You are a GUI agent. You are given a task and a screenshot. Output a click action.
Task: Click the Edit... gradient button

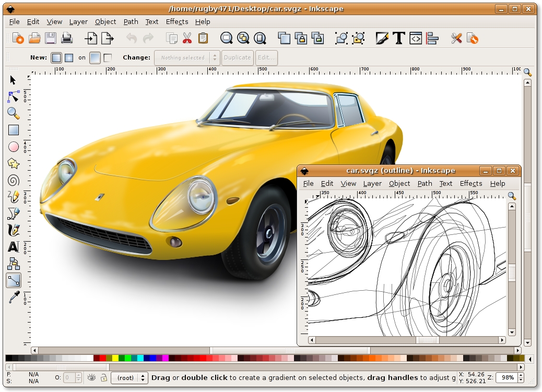click(x=266, y=57)
